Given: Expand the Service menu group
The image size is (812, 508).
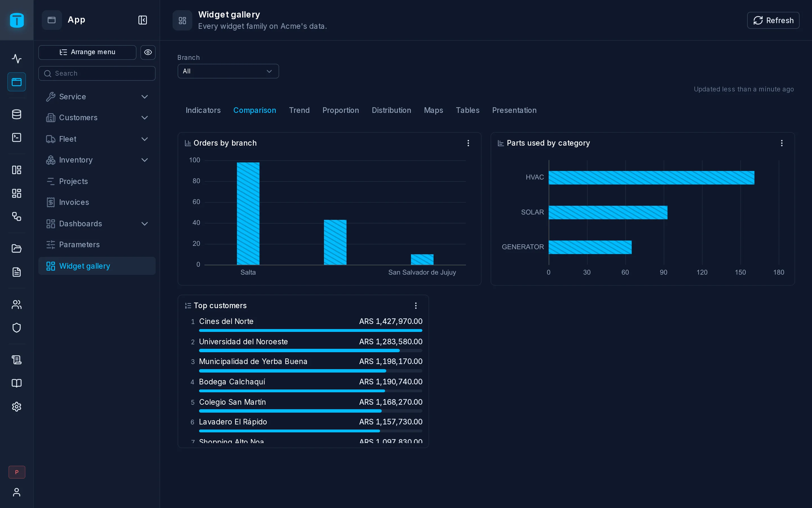Looking at the screenshot, I should click(97, 97).
